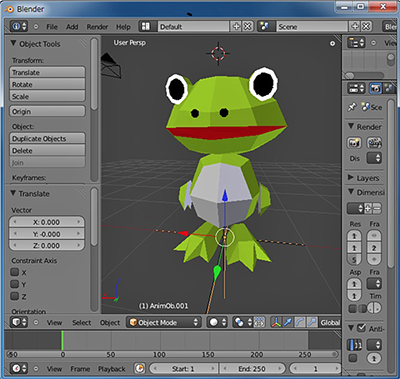Screen dimensions: 400x379
Task: Click the Rotate transform button
Action: coord(47,84)
